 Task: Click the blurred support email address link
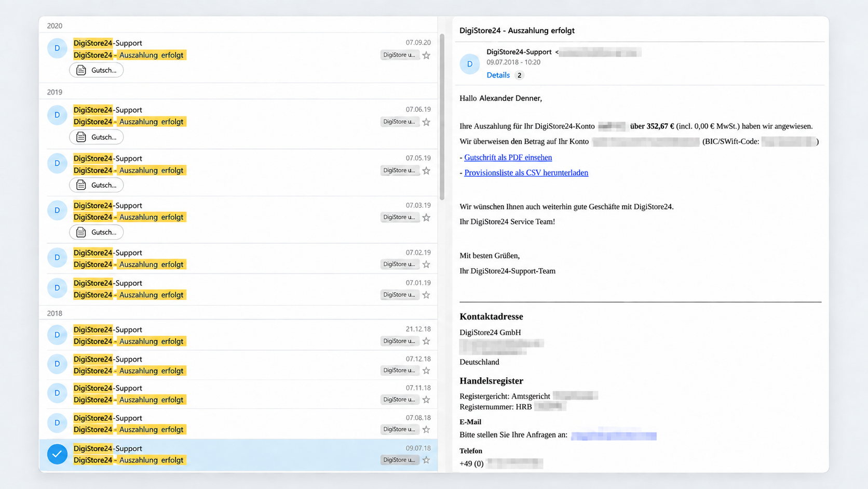[614, 435]
